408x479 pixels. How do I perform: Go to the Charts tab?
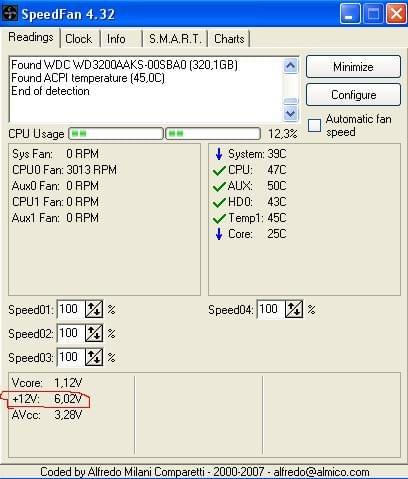coord(229,39)
